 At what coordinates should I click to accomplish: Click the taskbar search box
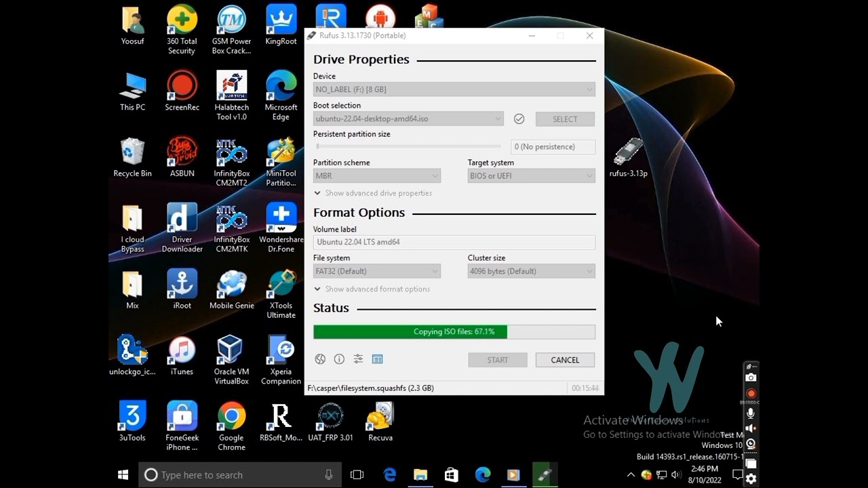(240, 475)
